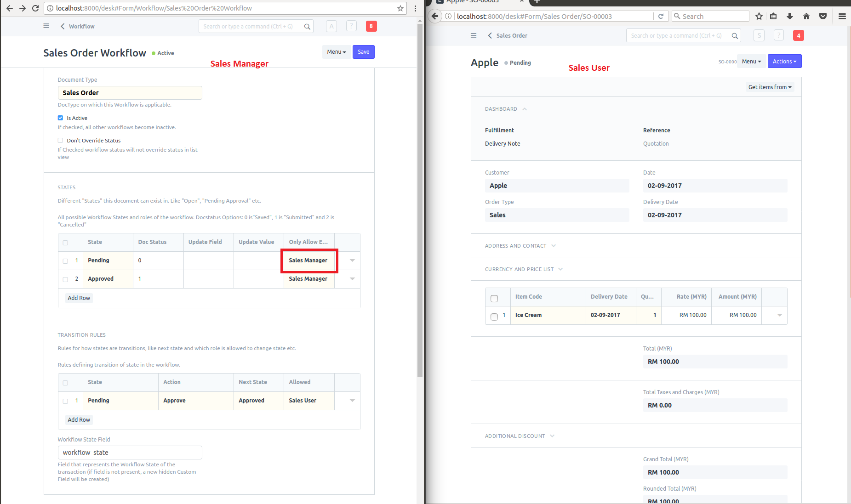Collapse the DASHBOARD section chevron
The image size is (851, 504).
524,109
